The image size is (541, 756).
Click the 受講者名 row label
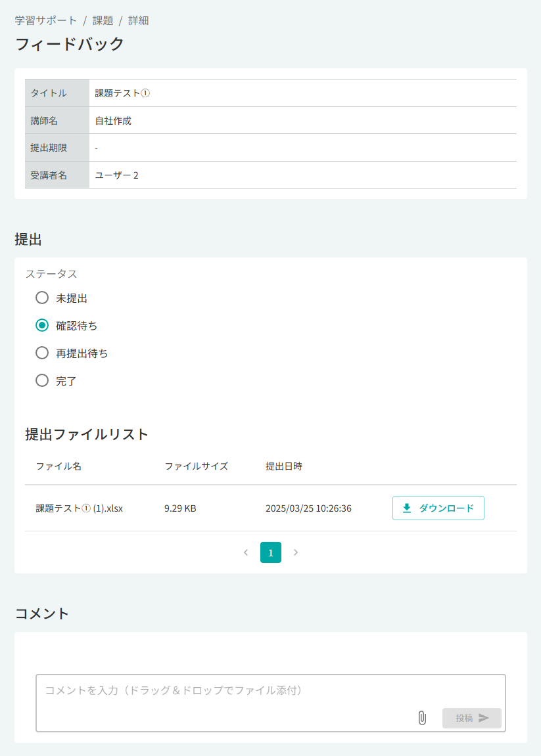point(49,175)
